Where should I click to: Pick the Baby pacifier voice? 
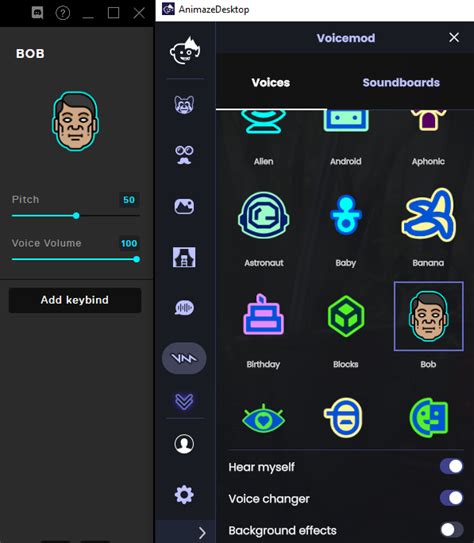(346, 215)
